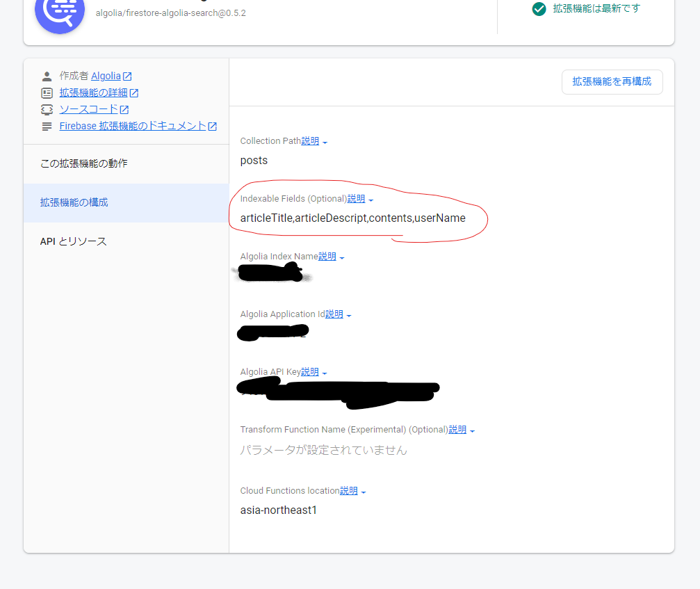Expand the Indexable Fields 説明 dropdown

(370, 199)
